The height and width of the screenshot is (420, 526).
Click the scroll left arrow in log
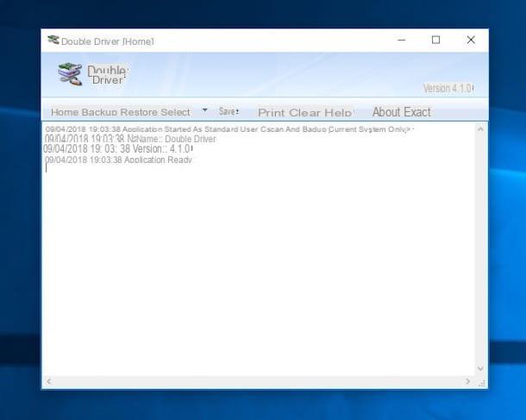coord(49,381)
